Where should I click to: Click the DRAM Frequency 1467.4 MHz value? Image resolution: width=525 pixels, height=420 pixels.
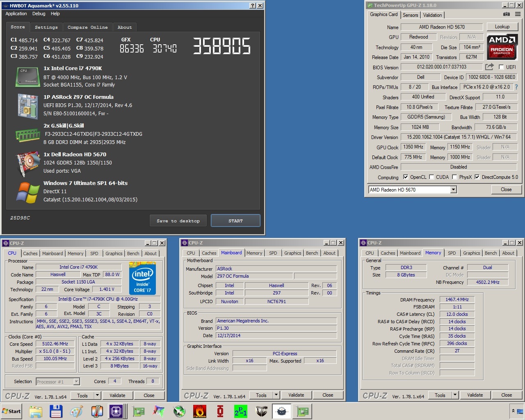click(x=457, y=299)
